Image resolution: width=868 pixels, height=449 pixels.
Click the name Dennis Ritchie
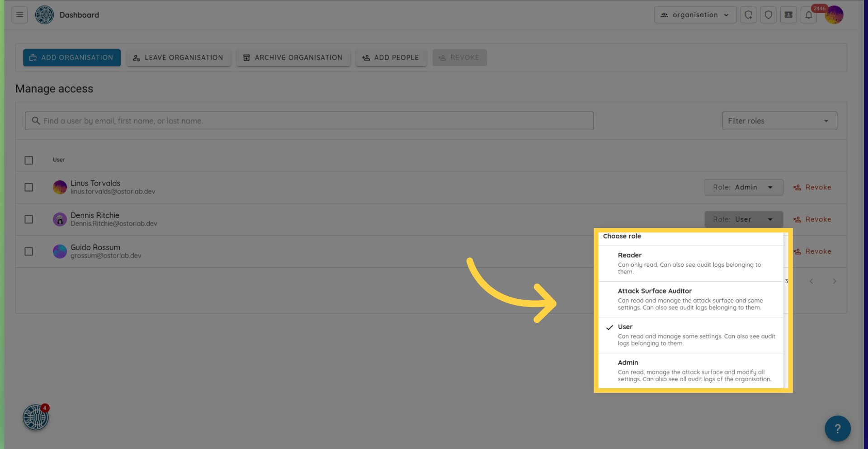click(95, 215)
